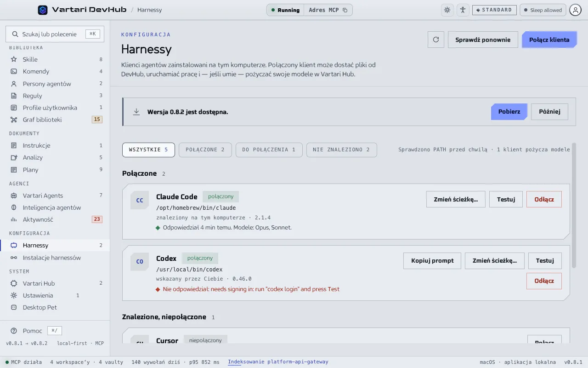Toggle the STANDARD mode badge
Screen dimensions: 588x368
494,10
